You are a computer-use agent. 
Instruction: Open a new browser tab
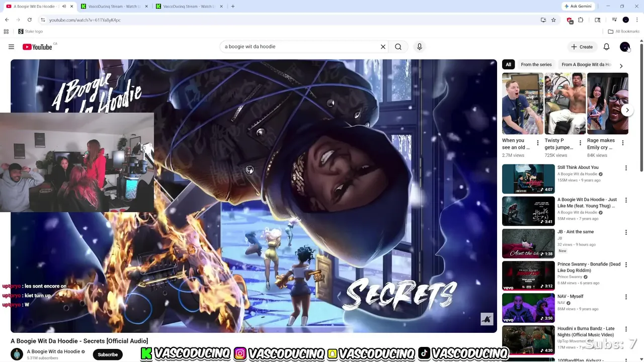pyautogui.click(x=233, y=6)
